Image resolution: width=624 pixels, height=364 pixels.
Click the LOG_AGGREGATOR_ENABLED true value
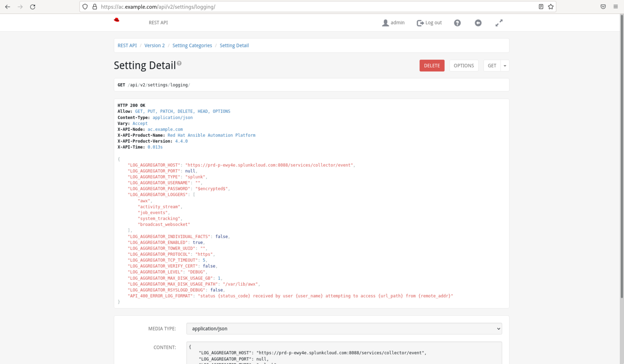point(198,242)
